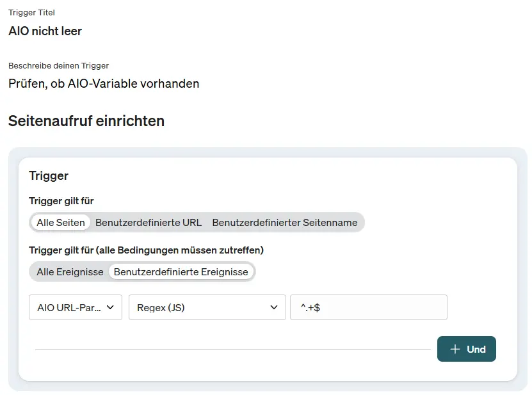Click the regex pattern field containing ^.+$
This screenshot has width=532, height=395.
368,307
